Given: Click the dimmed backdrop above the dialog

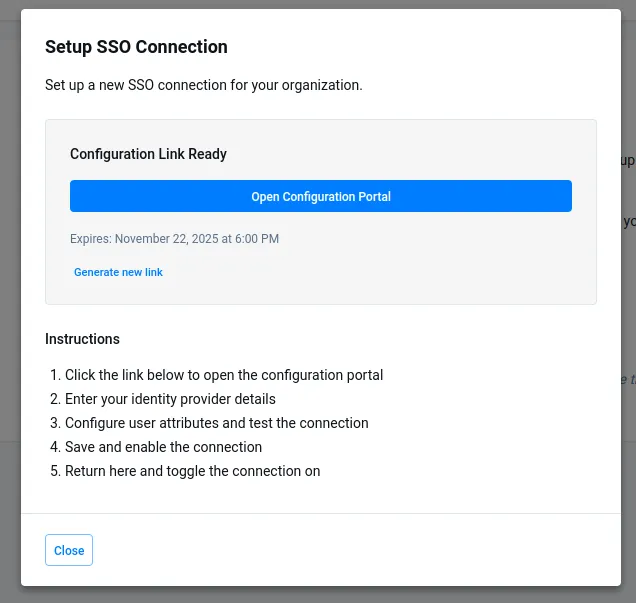Looking at the screenshot, I should pos(320,4).
